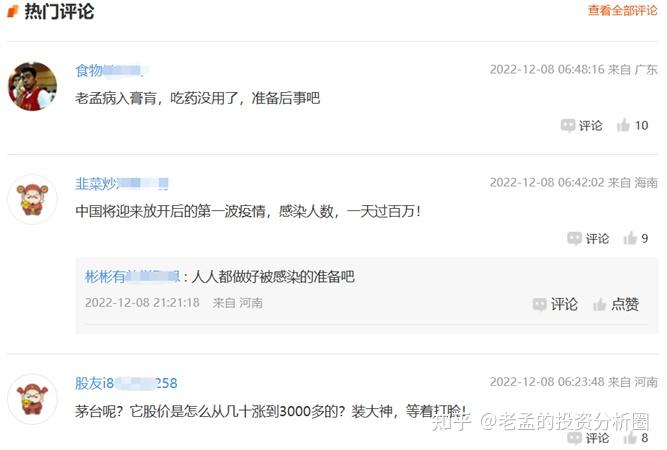Open the profile of user 食物
This screenshot has height=450, width=667.
point(110,70)
